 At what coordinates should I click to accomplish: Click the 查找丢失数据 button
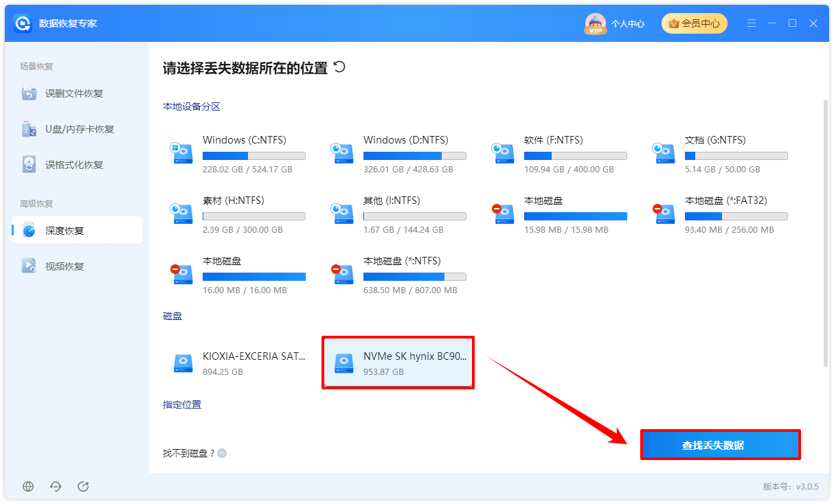tap(721, 445)
